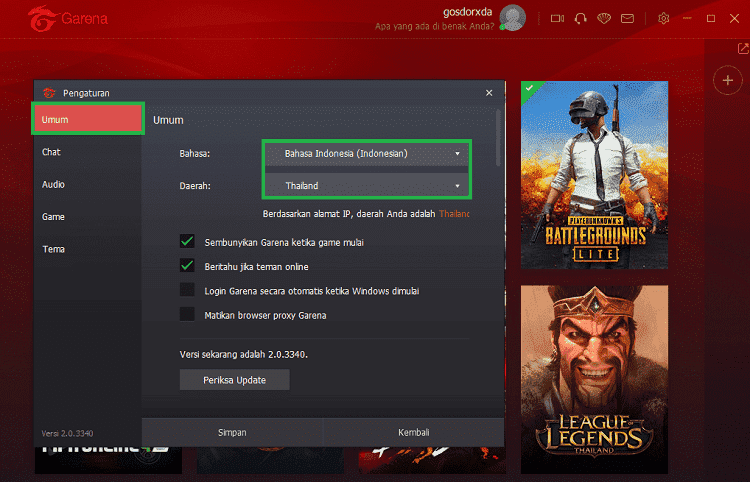Switch to the Game settings tab

tap(88, 217)
